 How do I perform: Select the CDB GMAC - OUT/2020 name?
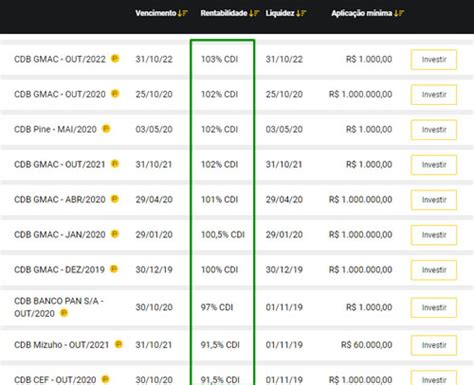(x=60, y=94)
